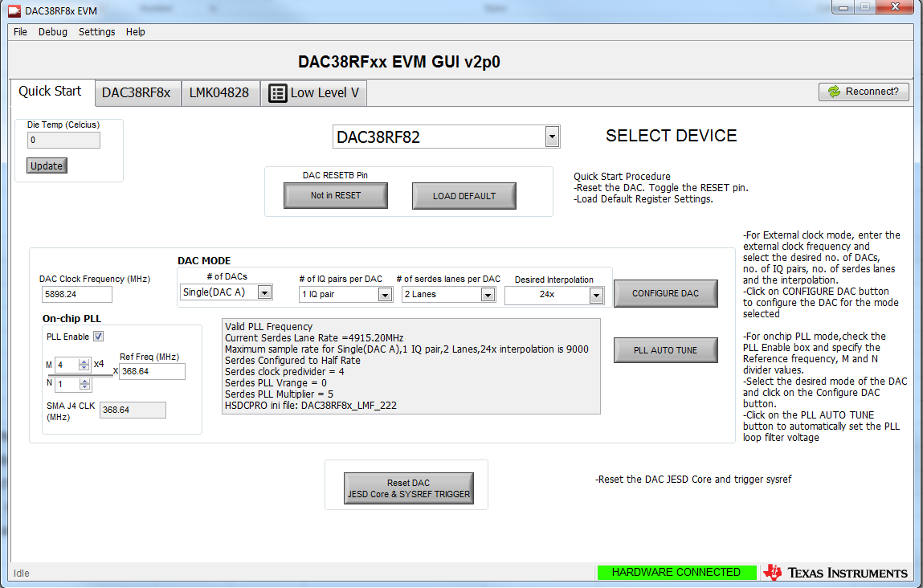Switch to the Low Level V tab
The image size is (923, 588).
314,93
